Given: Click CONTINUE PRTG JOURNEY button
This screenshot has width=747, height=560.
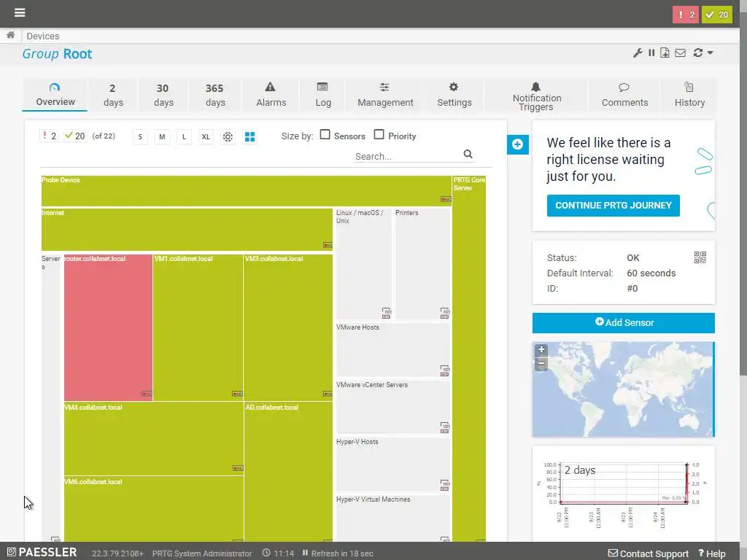Looking at the screenshot, I should pos(613,206).
